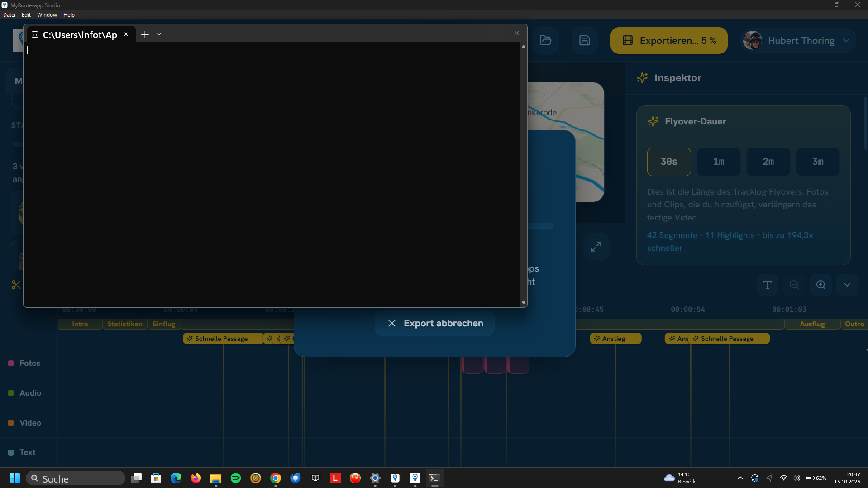
Task: Open the Settings gear in taskbar
Action: 375,478
